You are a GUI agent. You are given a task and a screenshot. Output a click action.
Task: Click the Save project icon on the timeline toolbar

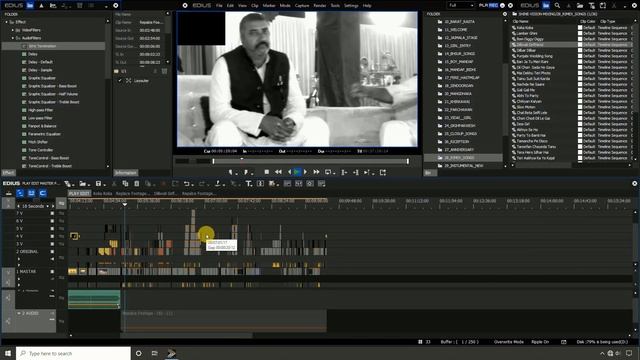coord(98,184)
